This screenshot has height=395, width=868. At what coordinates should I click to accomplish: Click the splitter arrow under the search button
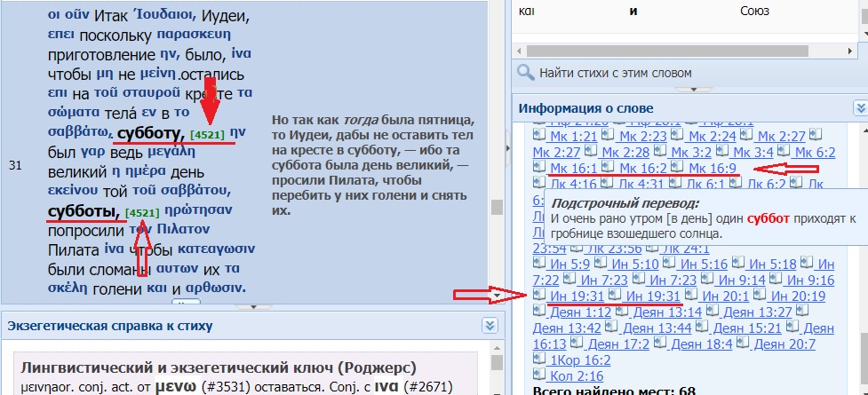(x=682, y=89)
